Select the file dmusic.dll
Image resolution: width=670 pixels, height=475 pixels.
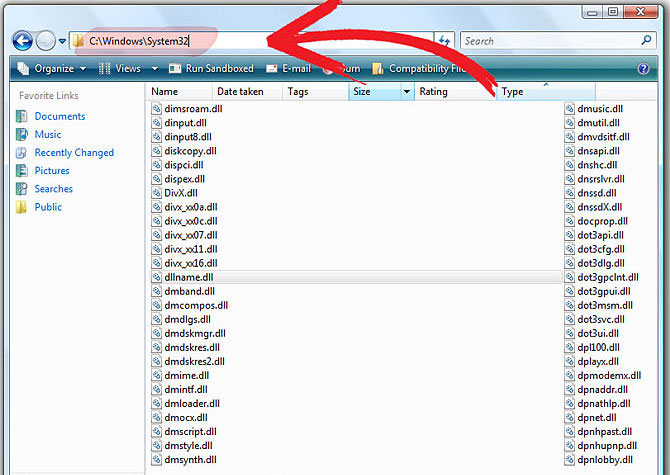tap(600, 108)
